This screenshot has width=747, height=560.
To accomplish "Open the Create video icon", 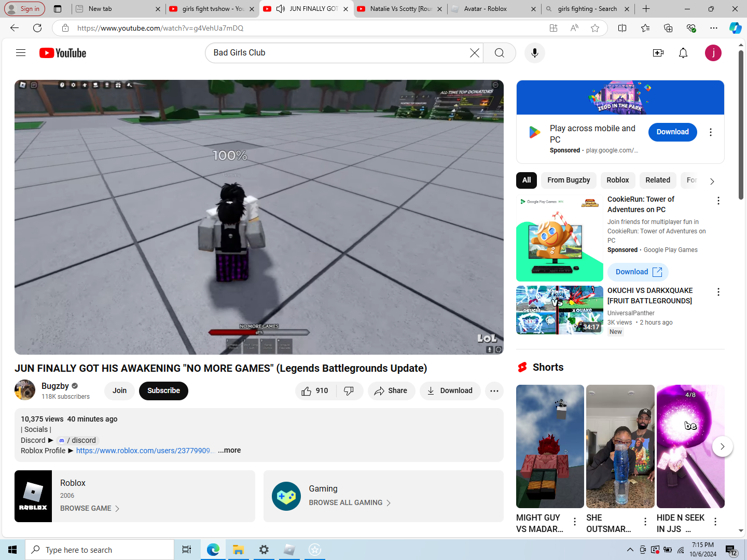I will tap(658, 53).
